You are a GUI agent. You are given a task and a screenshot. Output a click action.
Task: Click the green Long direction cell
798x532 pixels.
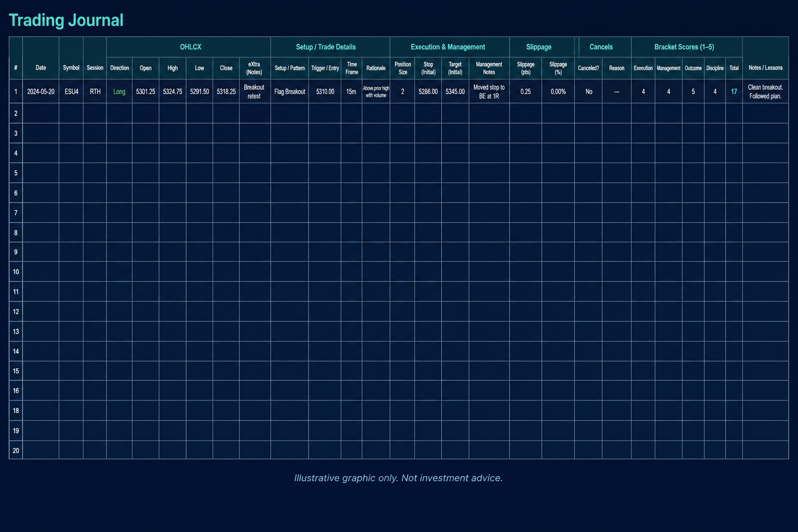click(x=119, y=91)
